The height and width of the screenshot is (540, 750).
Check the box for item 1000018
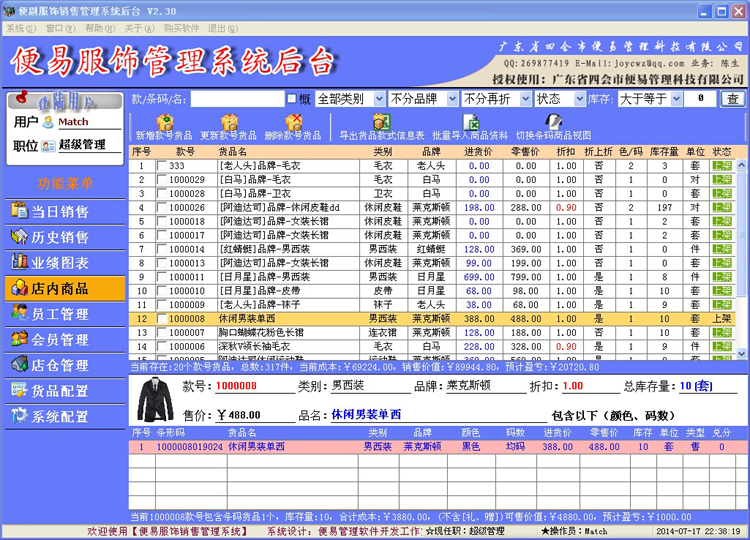tap(162, 221)
